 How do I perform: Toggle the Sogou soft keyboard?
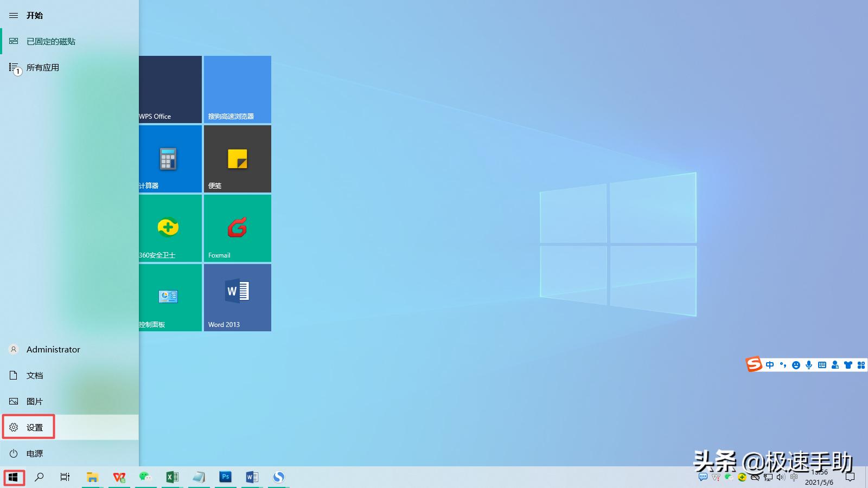pos(822,364)
